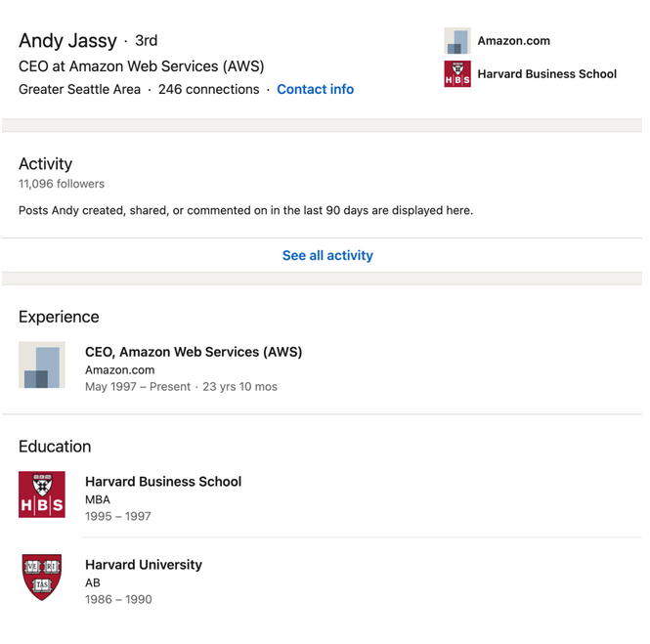Open the Harvard Business School education entry
Image resolution: width=650 pixels, height=644 pixels.
tap(163, 481)
